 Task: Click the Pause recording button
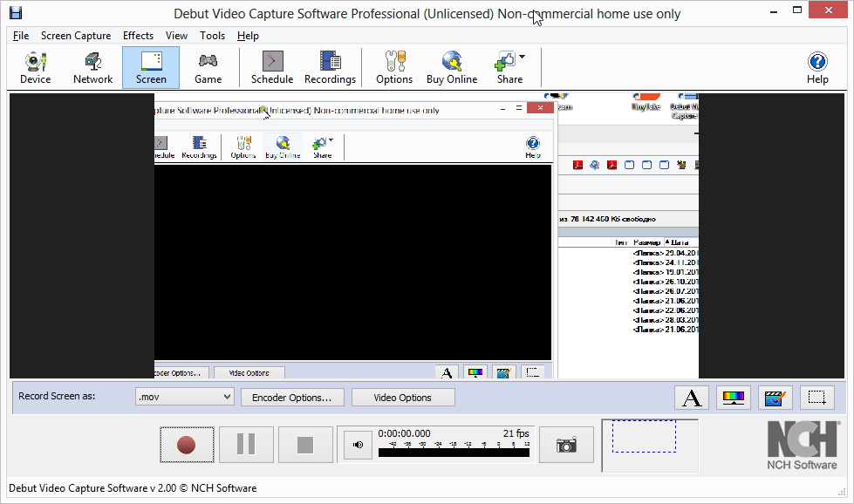click(x=246, y=445)
